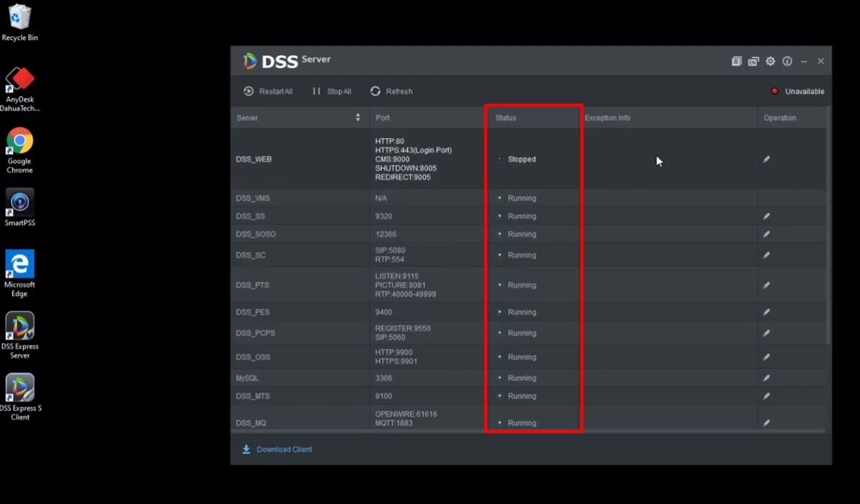Select the DSS_PCPS server name
The width and height of the screenshot is (860, 504).
(x=255, y=333)
